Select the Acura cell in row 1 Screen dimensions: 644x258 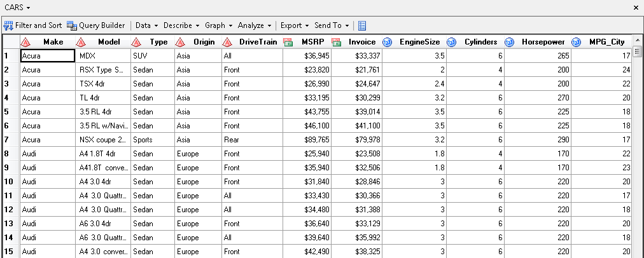pos(48,56)
